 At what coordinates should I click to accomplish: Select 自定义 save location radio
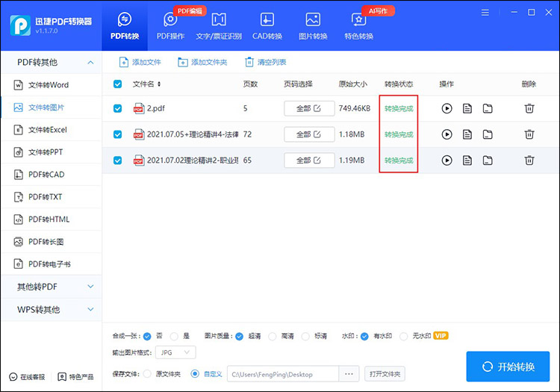tap(195, 374)
